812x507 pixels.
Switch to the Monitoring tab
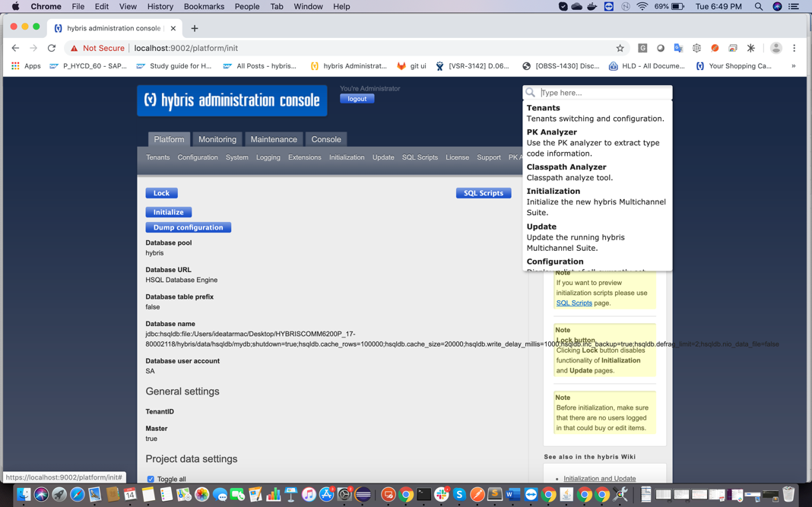[x=217, y=140]
